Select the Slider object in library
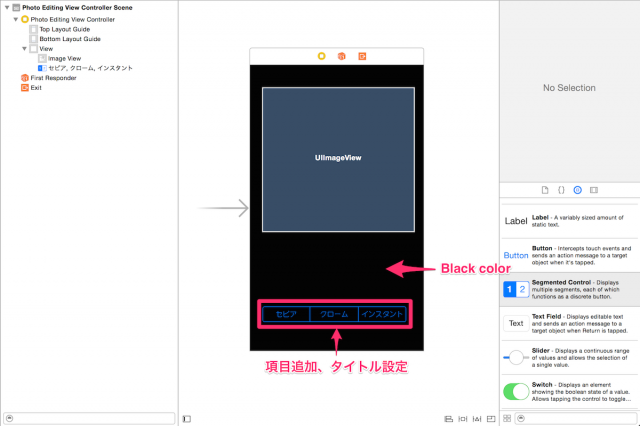The height and width of the screenshot is (426, 640). click(x=570, y=357)
